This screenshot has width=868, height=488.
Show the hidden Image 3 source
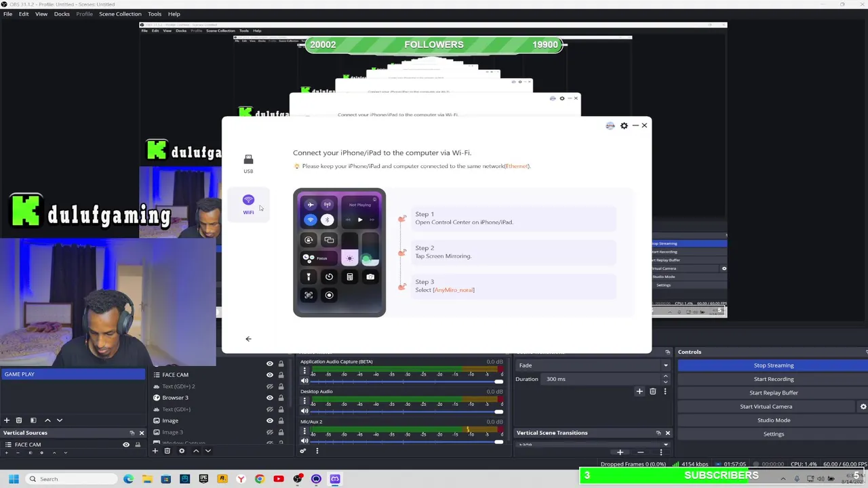(x=270, y=432)
